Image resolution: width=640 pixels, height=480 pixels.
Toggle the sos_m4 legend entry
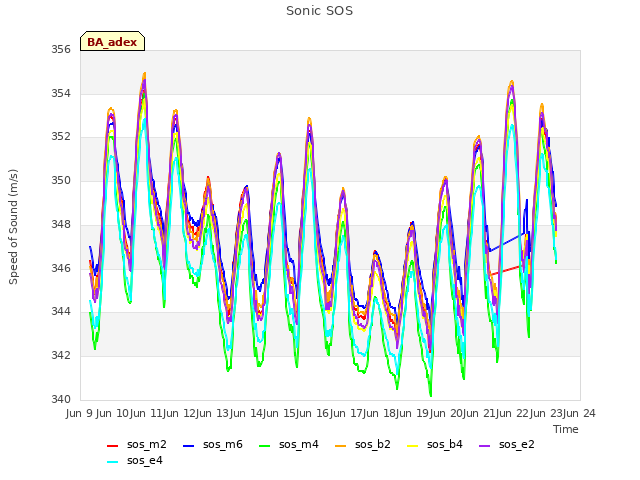tap(289, 444)
